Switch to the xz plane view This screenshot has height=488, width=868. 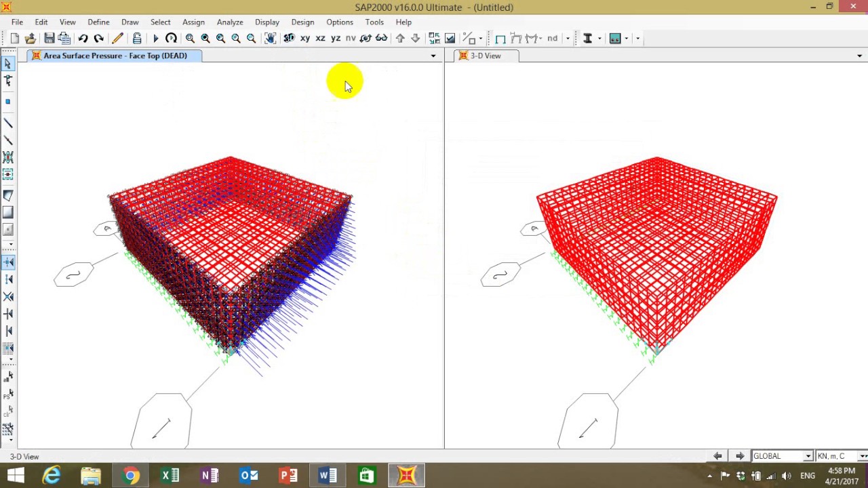(x=320, y=39)
